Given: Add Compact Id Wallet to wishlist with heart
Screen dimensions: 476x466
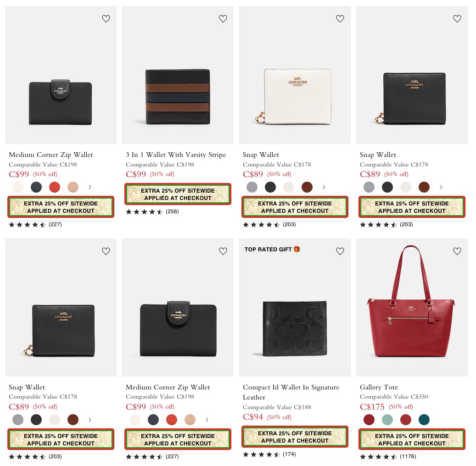Looking at the screenshot, I should tap(340, 251).
